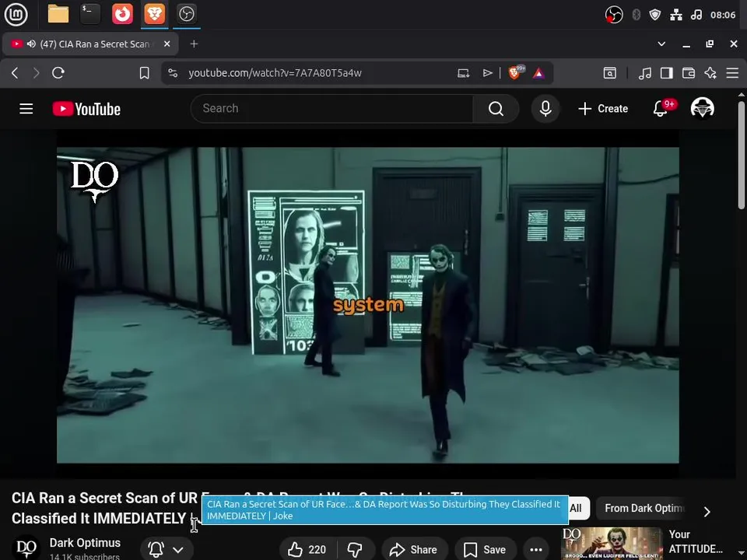This screenshot has width=747, height=560.
Task: Mute the tab using its speaker icon
Action: (x=31, y=44)
